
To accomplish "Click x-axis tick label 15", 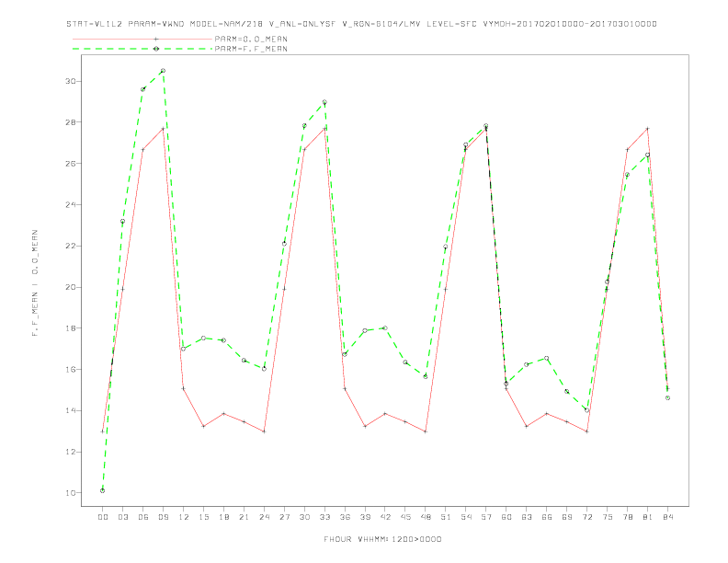I will click(203, 517).
